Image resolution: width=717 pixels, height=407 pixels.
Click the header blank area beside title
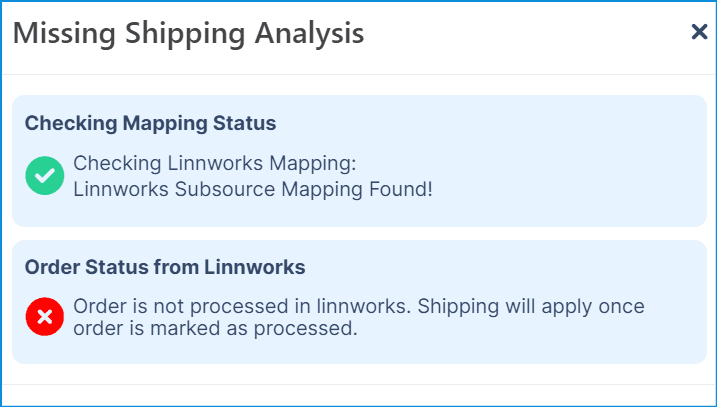coord(526,35)
